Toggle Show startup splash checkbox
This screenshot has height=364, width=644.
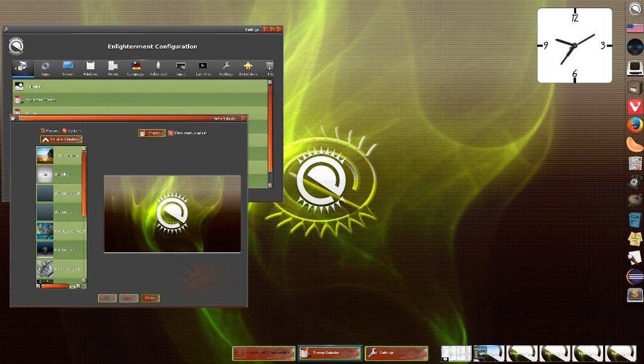187,133
